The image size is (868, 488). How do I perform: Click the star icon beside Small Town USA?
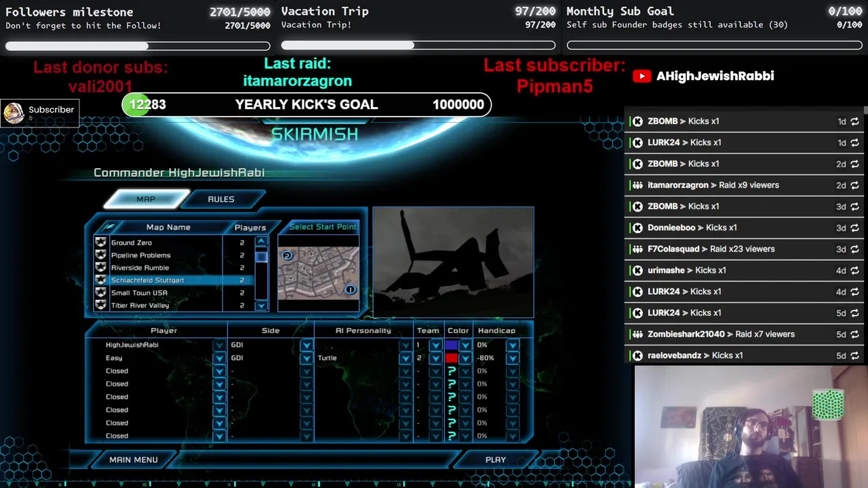[101, 293]
